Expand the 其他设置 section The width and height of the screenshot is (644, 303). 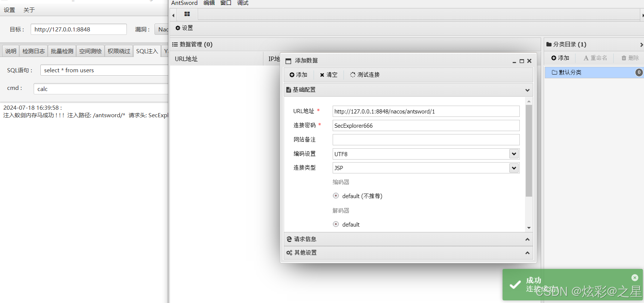[x=527, y=253]
